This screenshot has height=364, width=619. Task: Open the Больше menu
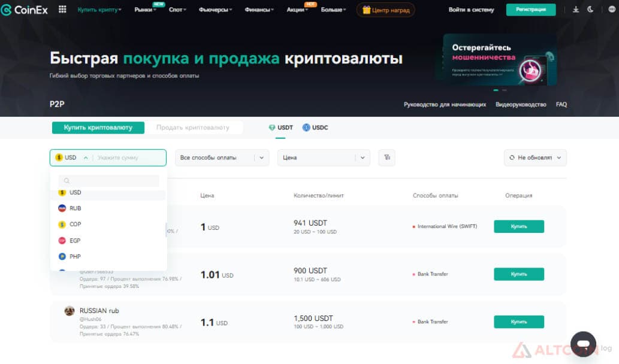coord(333,10)
